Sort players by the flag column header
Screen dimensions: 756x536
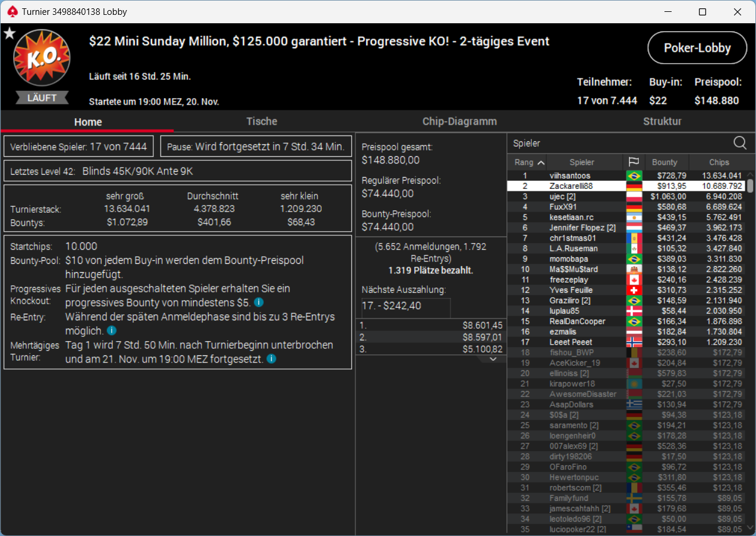pos(634,162)
